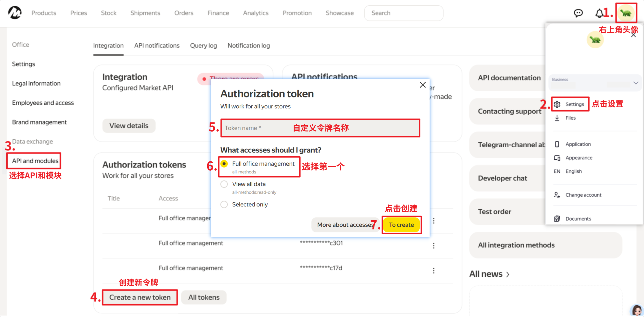Click Create a new token button
Viewport: 644px width, 317px height.
pos(140,297)
